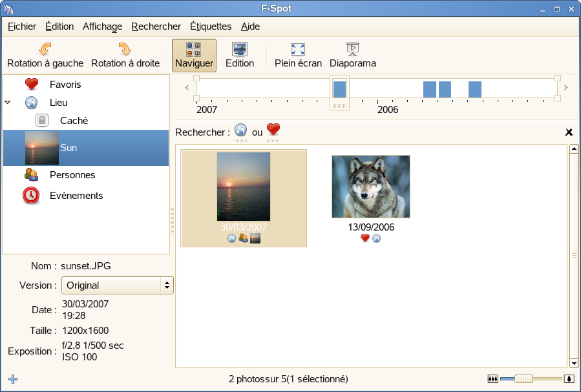This screenshot has height=392, width=581.
Task: Select the Sun tag row
Action: (x=86, y=148)
